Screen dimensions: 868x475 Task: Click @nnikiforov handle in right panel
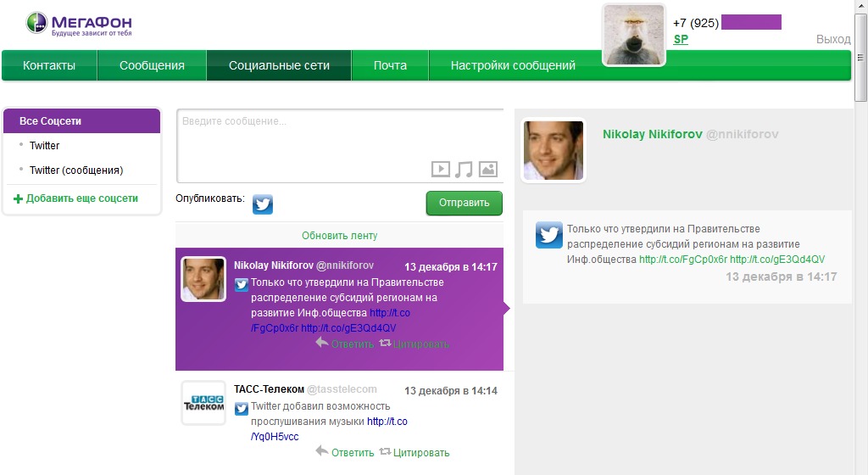(x=743, y=134)
